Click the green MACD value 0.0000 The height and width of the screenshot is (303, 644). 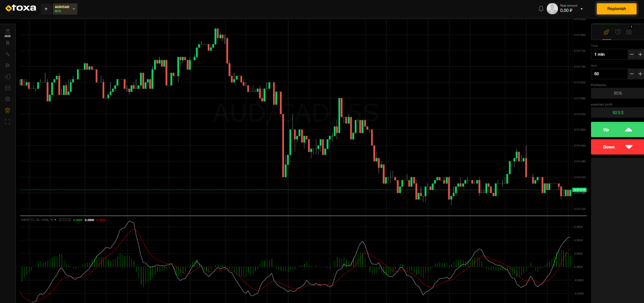(78, 220)
